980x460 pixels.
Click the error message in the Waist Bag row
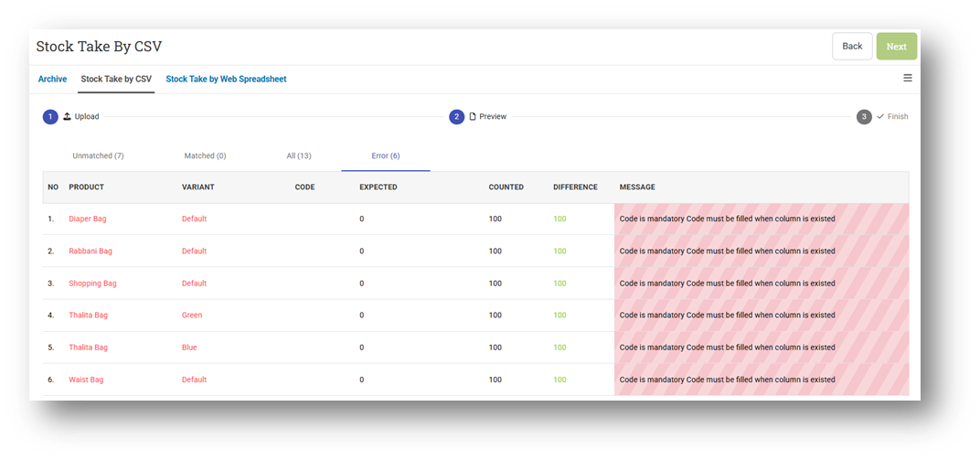[727, 380]
